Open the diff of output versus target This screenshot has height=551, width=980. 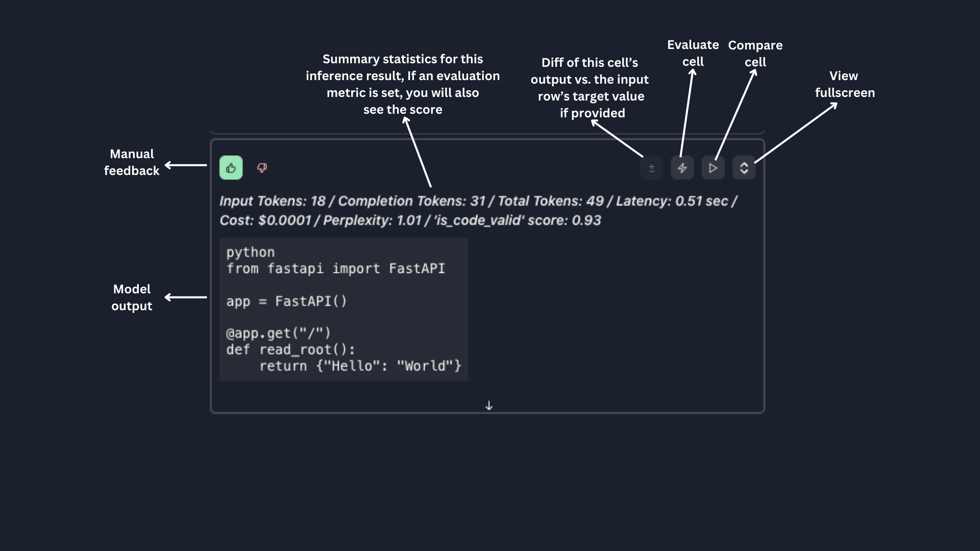click(x=651, y=167)
